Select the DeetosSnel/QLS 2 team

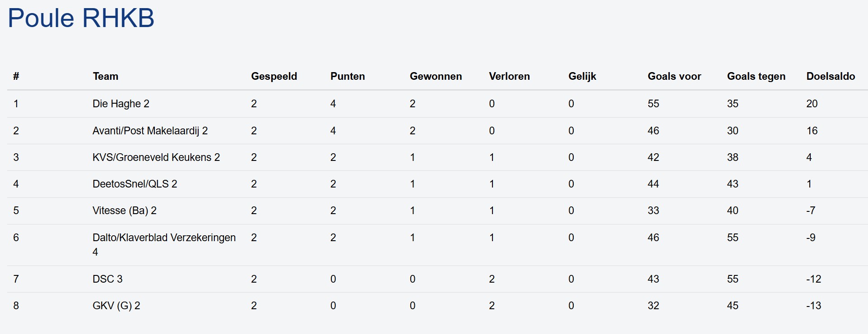pyautogui.click(x=135, y=184)
